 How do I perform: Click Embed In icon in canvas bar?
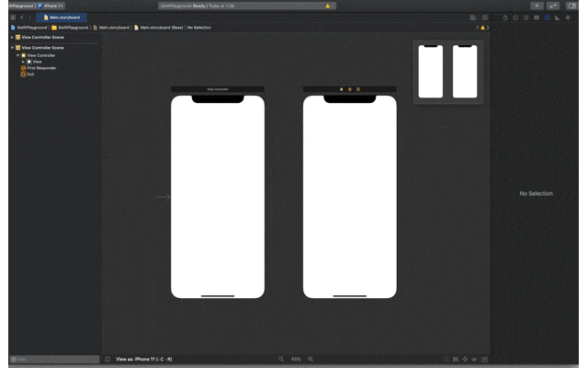[484, 360]
